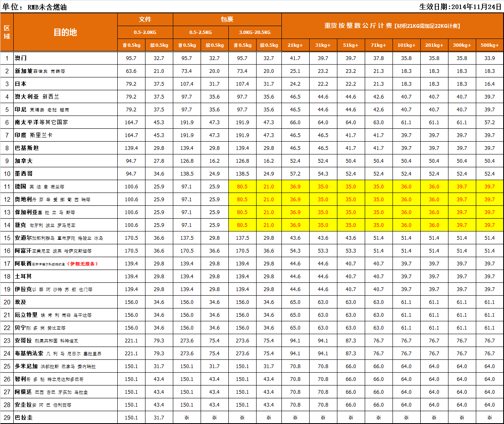504x424 pixels.
Task: Click the 500kg+ column header
Action: pyautogui.click(x=489, y=45)
